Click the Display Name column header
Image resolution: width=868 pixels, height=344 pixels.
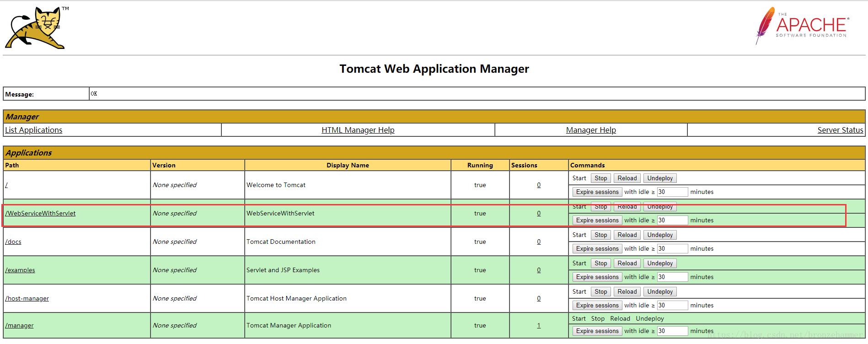(348, 165)
